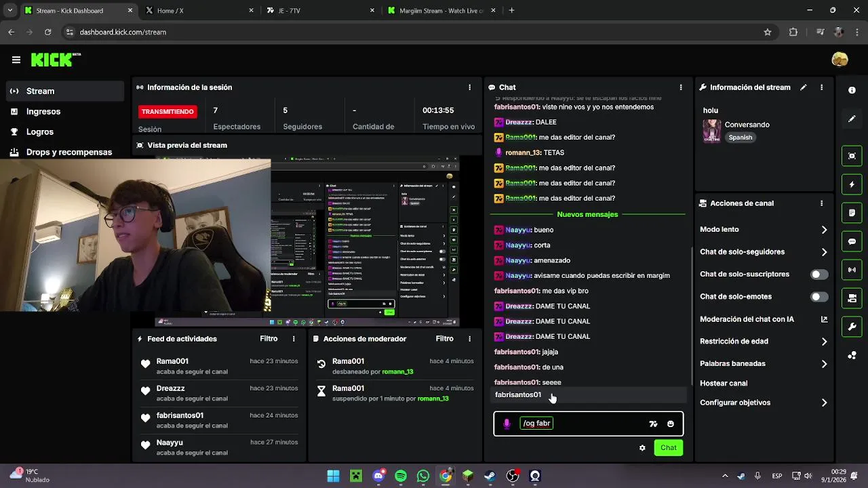Open Discord from taskbar
The height and width of the screenshot is (488, 868).
378,476
